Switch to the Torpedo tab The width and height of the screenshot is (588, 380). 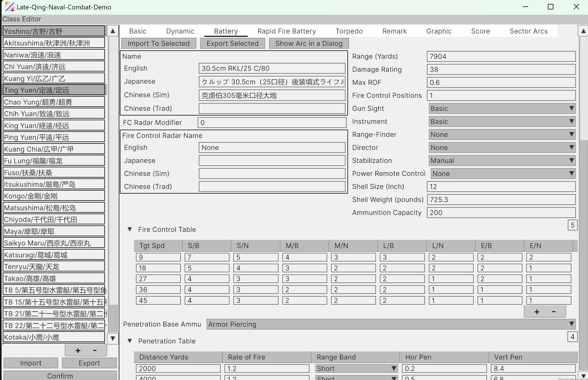click(x=349, y=31)
